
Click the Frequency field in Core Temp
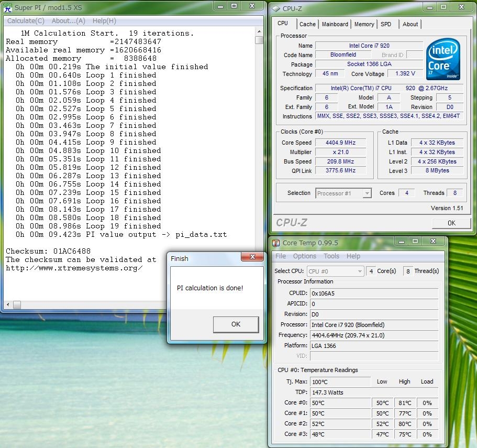click(374, 335)
